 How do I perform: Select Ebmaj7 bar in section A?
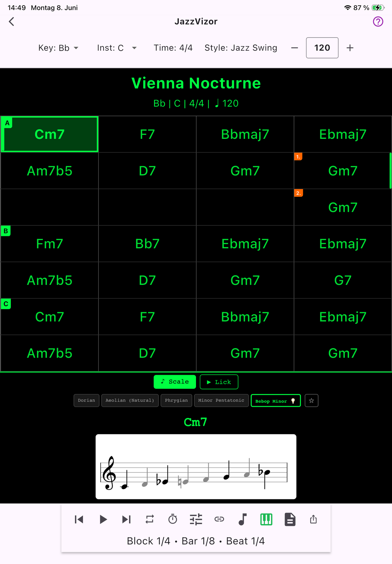pyautogui.click(x=343, y=134)
